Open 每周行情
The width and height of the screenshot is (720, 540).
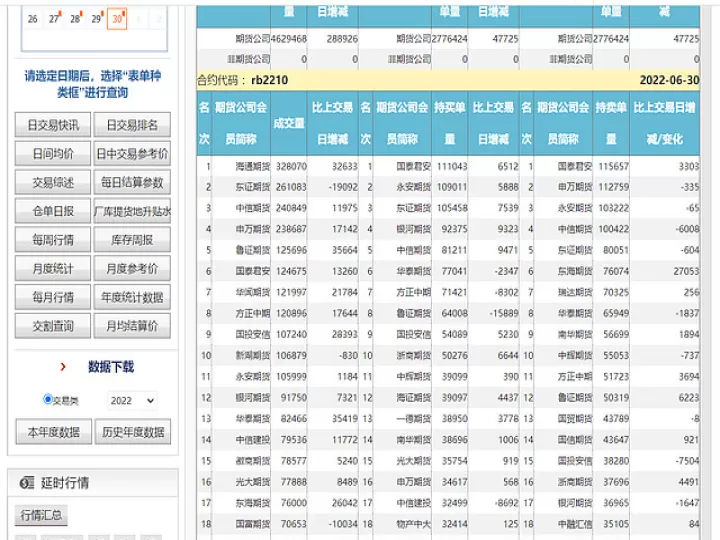click(53, 240)
